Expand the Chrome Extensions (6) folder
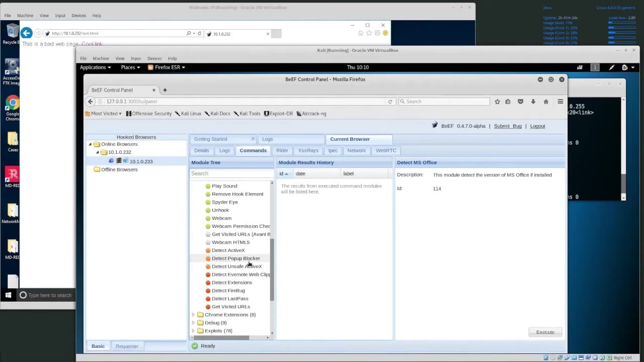The width and height of the screenshot is (644, 362). click(x=193, y=315)
